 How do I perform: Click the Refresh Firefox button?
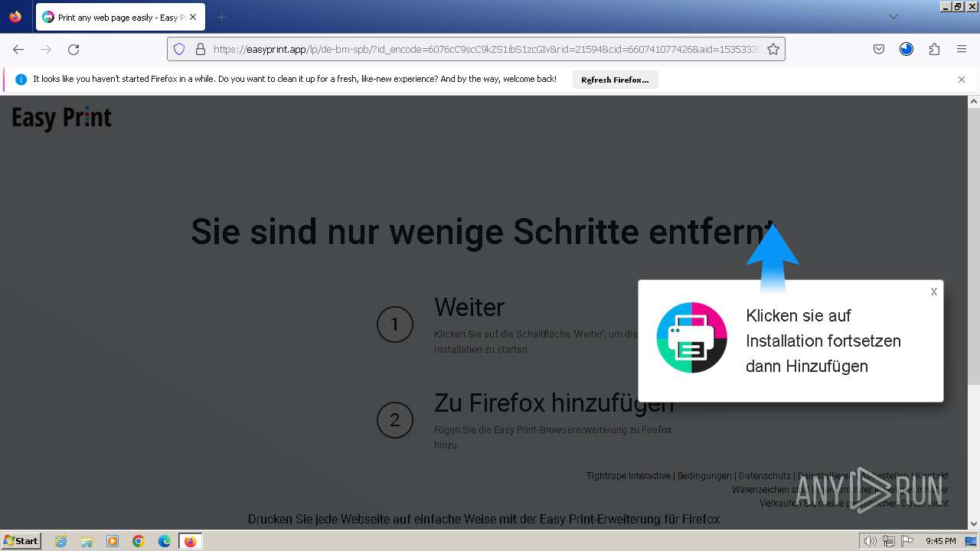(615, 80)
